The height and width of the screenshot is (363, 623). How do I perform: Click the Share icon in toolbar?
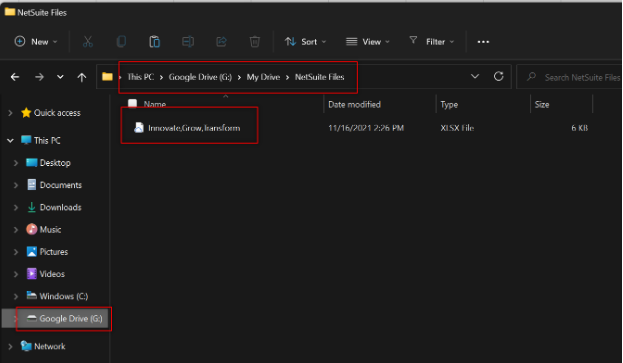point(221,42)
